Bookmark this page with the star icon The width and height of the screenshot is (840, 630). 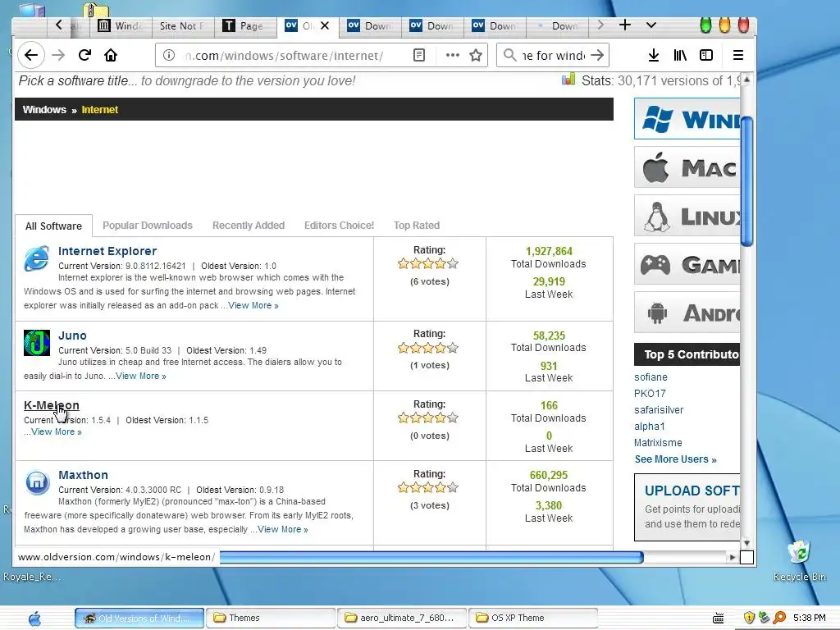pos(476,55)
